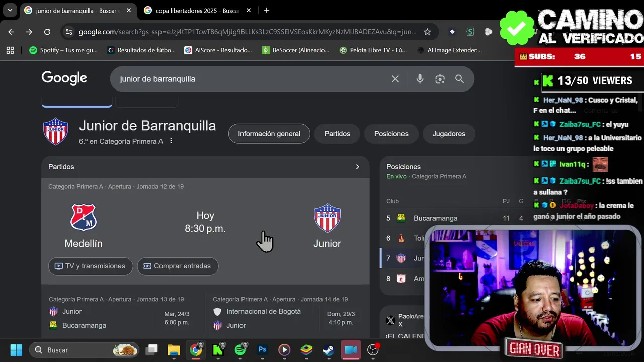Open File Explorer from taskbar
Image resolution: width=644 pixels, height=362 pixels.
[174, 350]
